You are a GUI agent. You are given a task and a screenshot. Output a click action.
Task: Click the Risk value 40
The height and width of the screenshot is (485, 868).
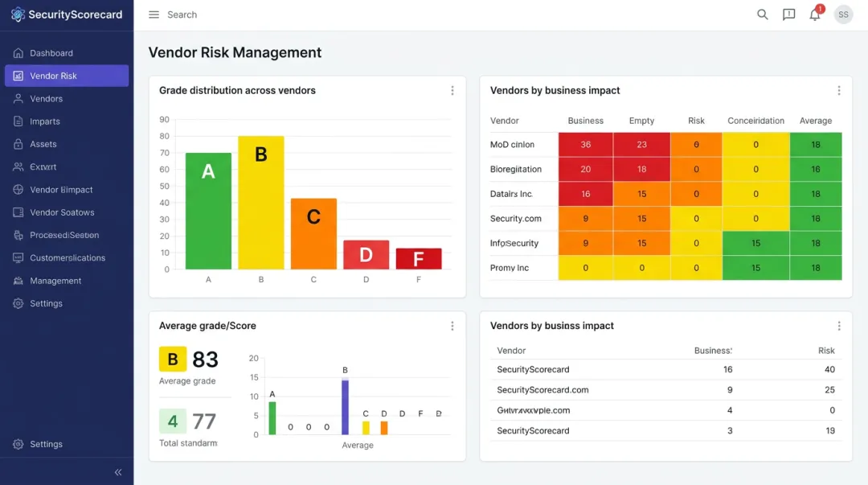pyautogui.click(x=829, y=370)
